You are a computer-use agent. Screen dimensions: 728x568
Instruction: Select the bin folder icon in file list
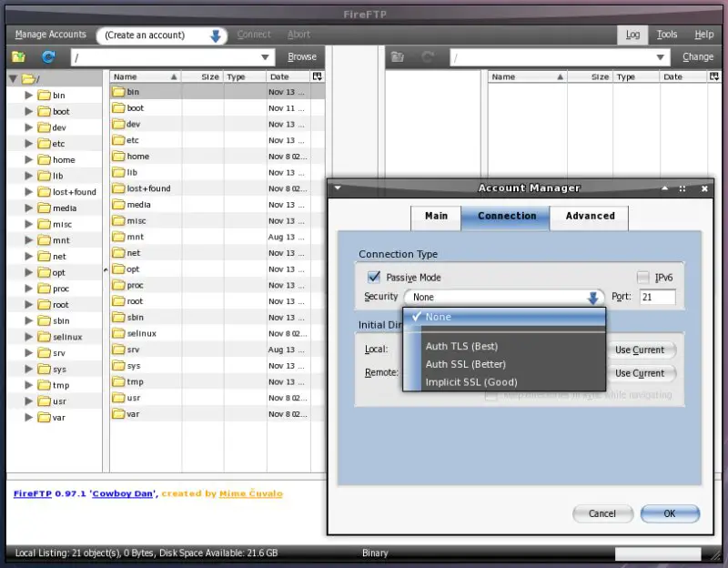(118, 92)
